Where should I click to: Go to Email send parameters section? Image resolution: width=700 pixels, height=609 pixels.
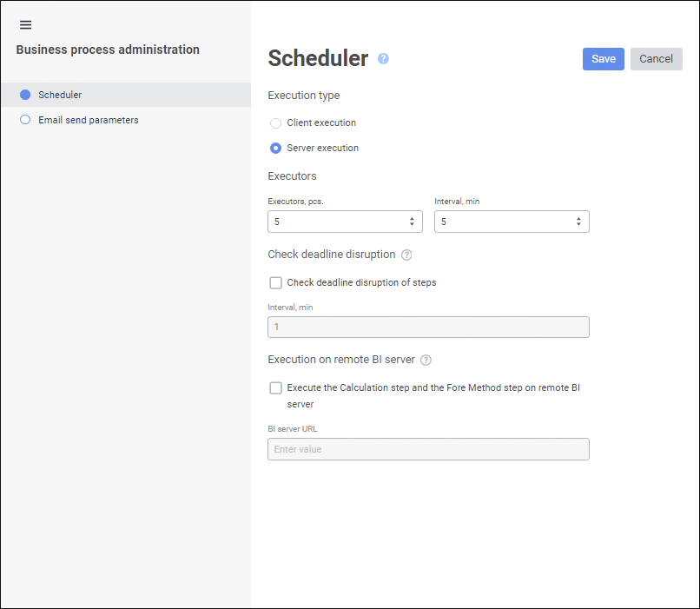(x=88, y=120)
